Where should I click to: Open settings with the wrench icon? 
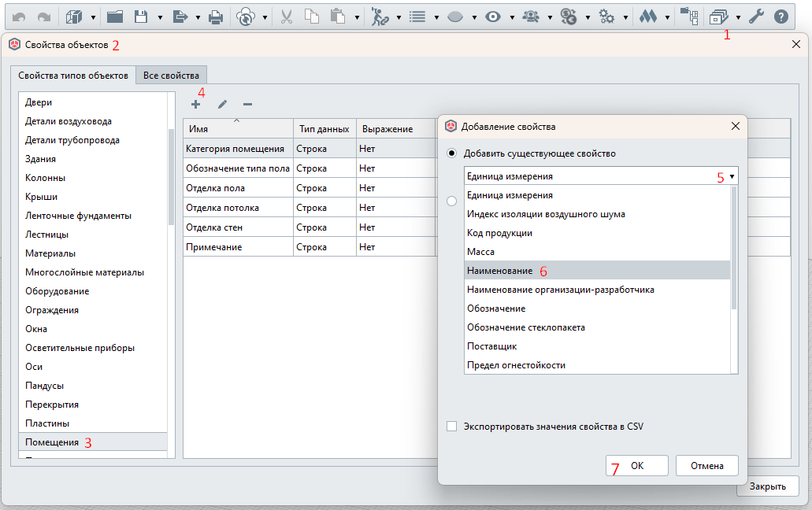[756, 17]
